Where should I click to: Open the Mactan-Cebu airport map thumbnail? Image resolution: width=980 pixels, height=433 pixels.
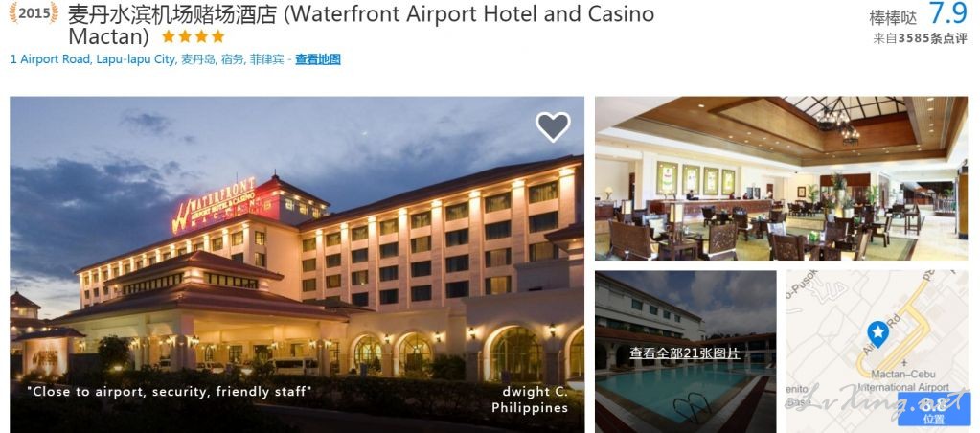tap(877, 352)
